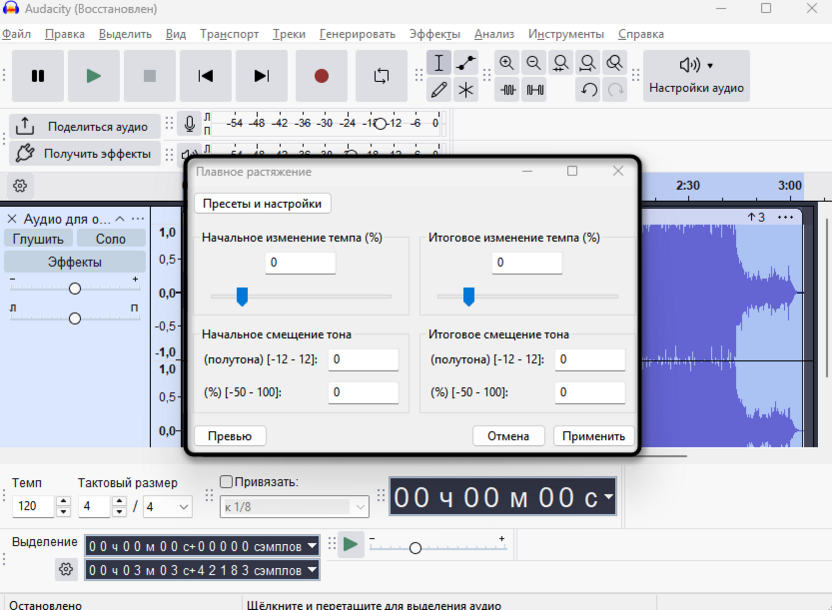The width and height of the screenshot is (832, 610).
Task: Open time signature denominator dropdown
Action: pyautogui.click(x=167, y=507)
